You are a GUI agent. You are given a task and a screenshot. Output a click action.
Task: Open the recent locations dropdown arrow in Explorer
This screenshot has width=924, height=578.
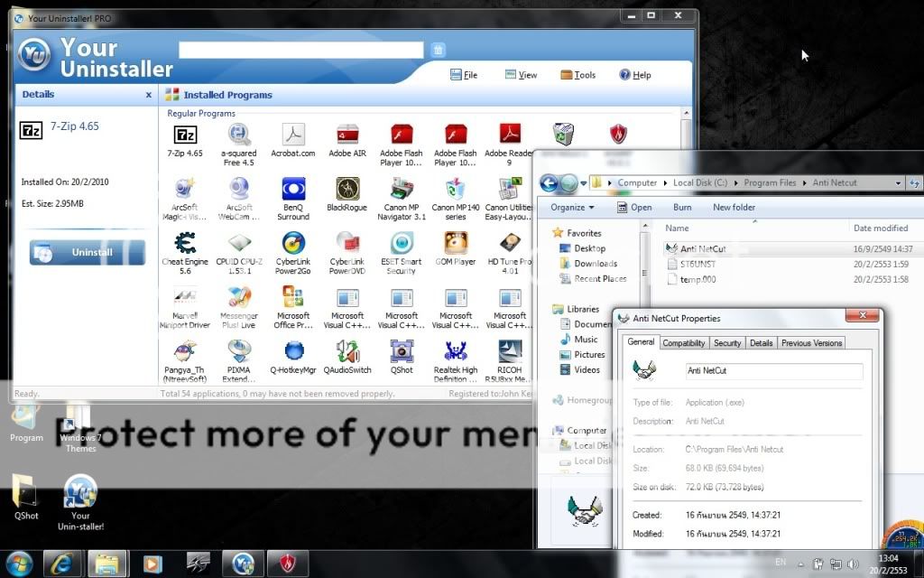point(584,183)
